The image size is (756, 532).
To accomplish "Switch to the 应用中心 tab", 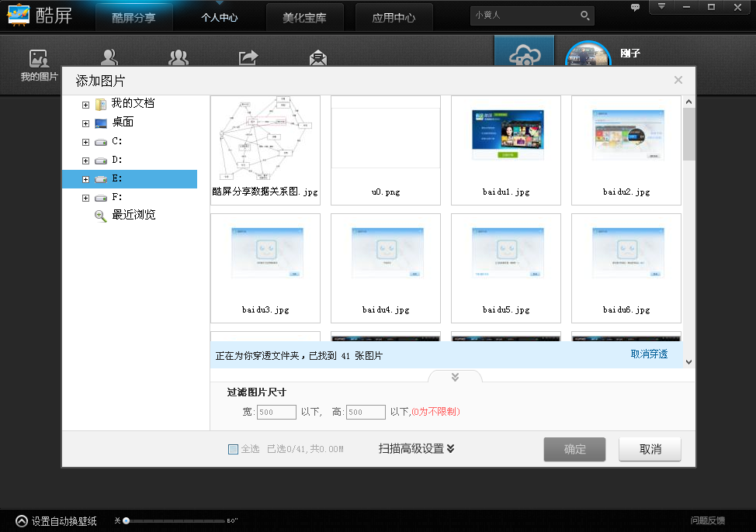I will point(394,17).
